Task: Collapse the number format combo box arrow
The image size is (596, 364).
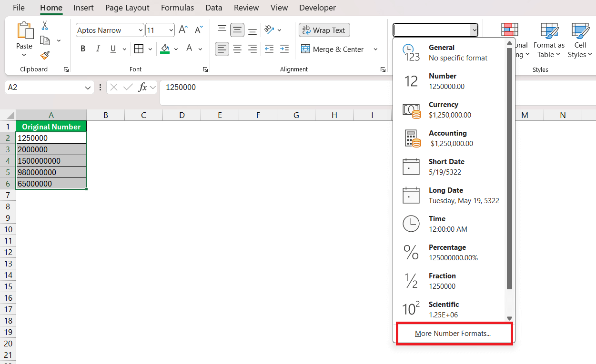Action: tap(474, 30)
